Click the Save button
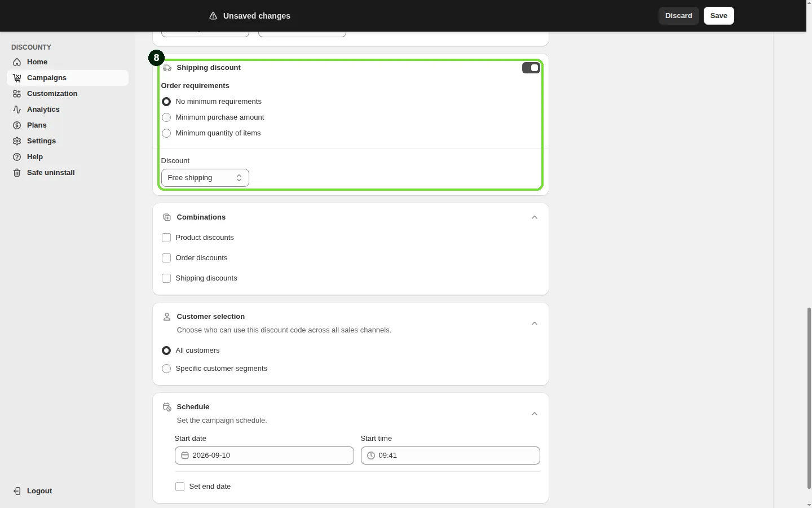 [719, 16]
